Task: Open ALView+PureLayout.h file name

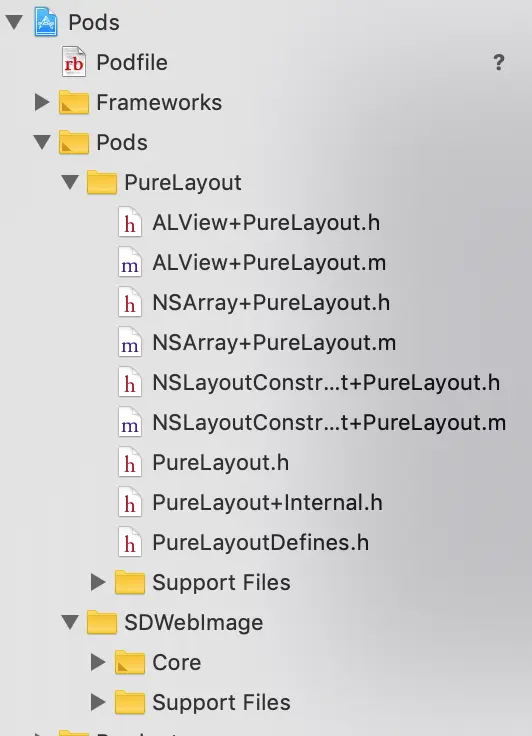Action: coord(266,222)
